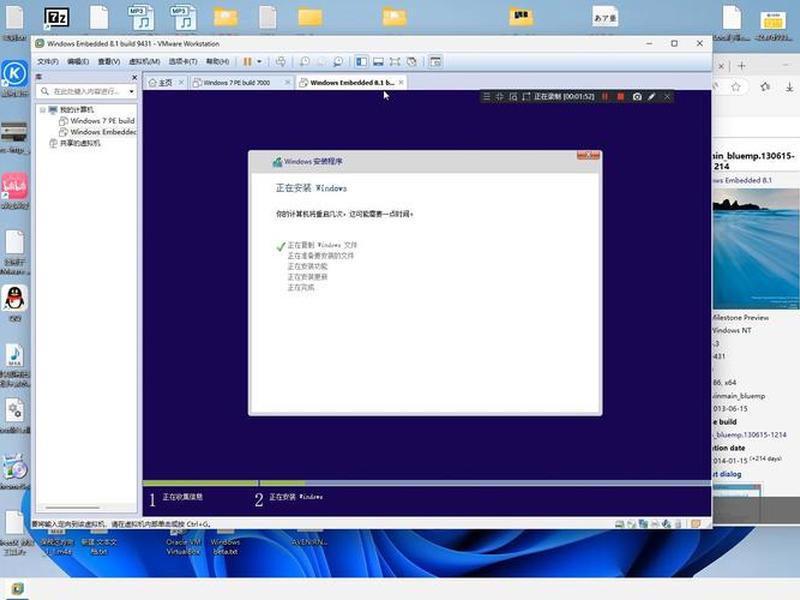Screen dimensions: 800x600
Task: Click the library panel horizontal scrollbar
Action: [x=72, y=508]
